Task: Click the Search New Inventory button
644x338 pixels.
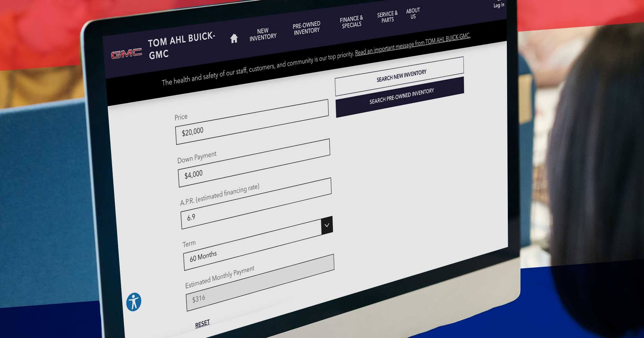Action: coord(400,76)
